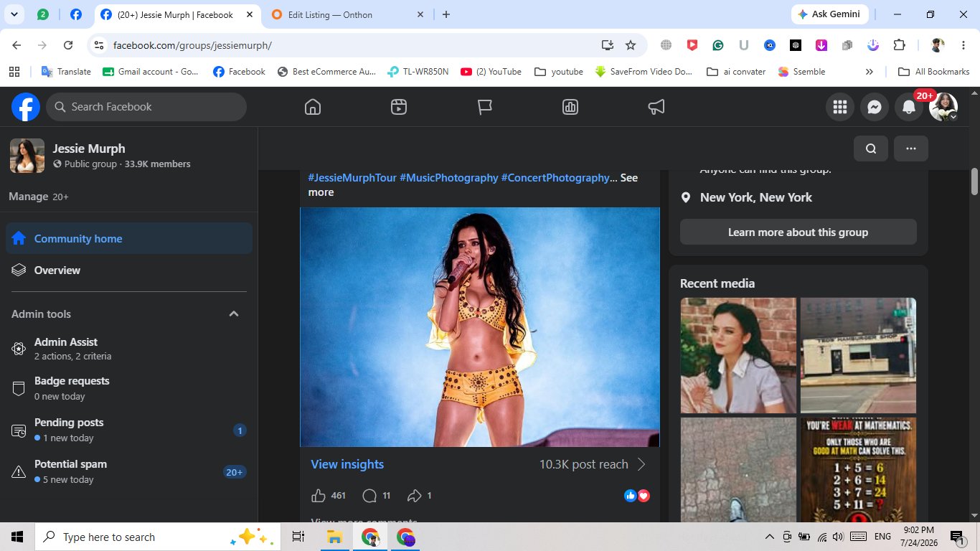
Task: Open the Jessie Murph group name
Action: 89,149
